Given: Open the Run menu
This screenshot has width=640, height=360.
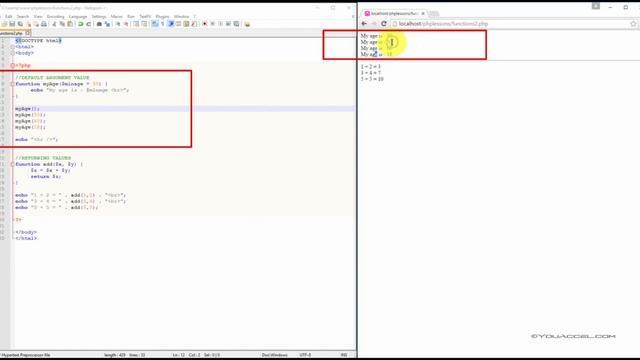Looking at the screenshot, I should click(131, 17).
